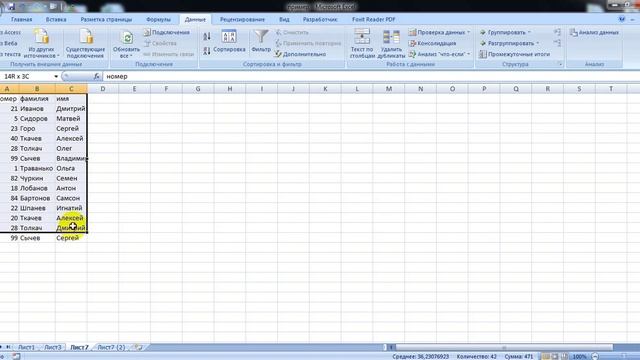Open the Главная (Home) ribbon tab
This screenshot has width=640, height=360.
click(22, 19)
